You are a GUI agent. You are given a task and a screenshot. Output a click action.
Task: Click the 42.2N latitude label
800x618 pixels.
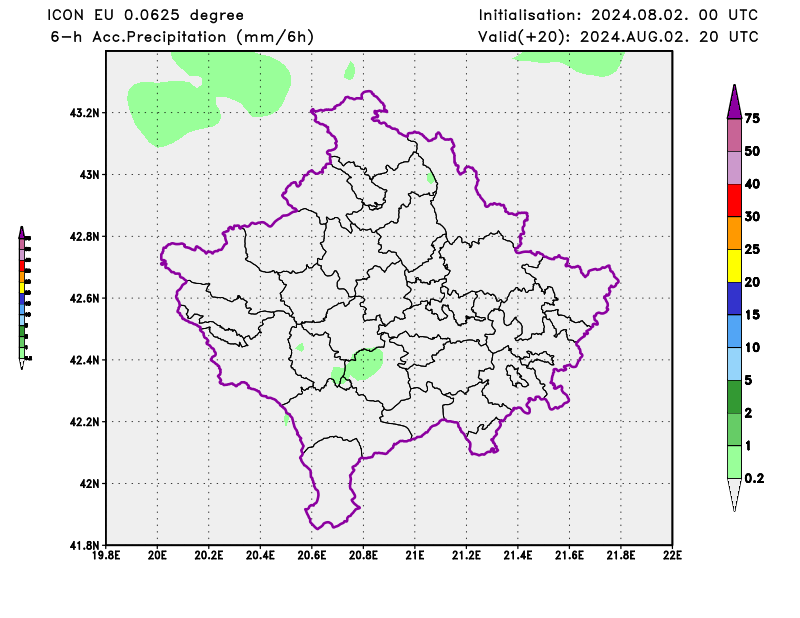point(85,422)
